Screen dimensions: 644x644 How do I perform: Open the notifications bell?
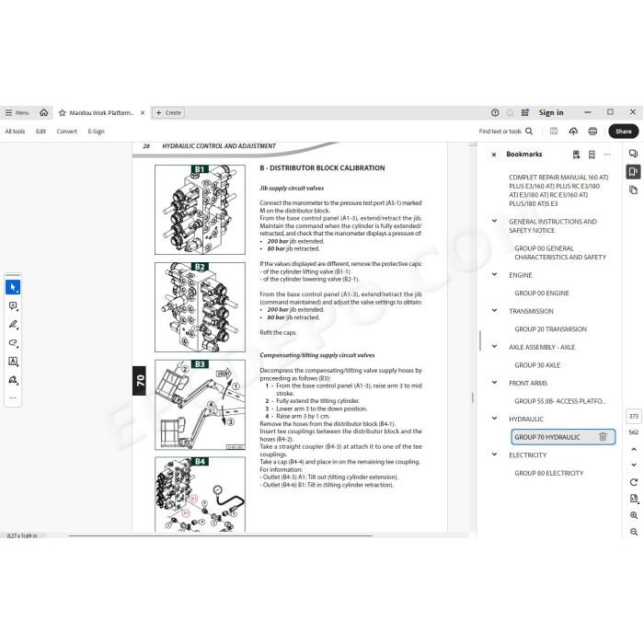(510, 112)
